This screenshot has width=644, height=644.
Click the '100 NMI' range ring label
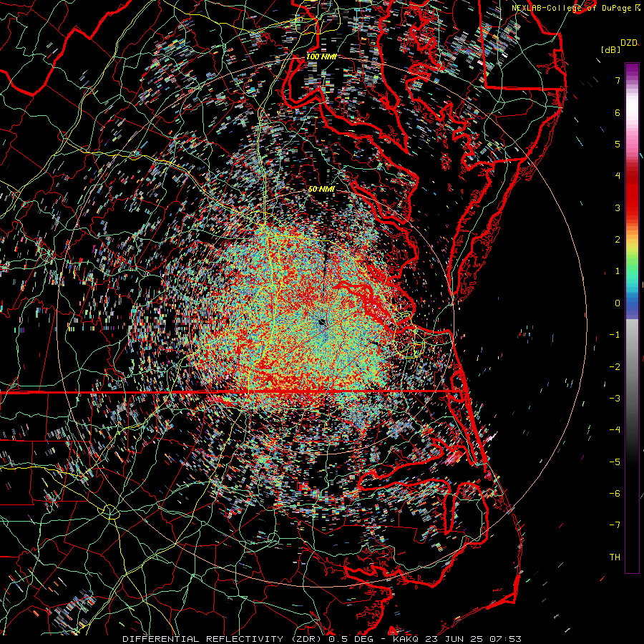click(321, 57)
